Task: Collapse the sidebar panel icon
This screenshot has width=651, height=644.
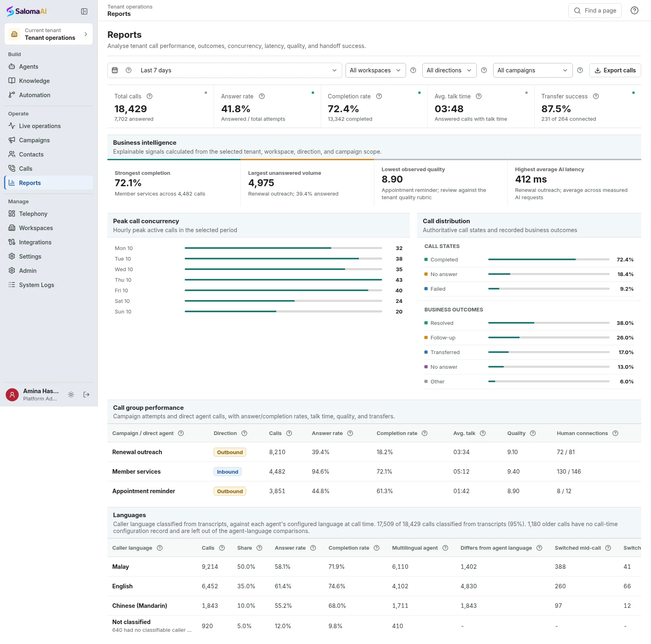Action: [84, 11]
